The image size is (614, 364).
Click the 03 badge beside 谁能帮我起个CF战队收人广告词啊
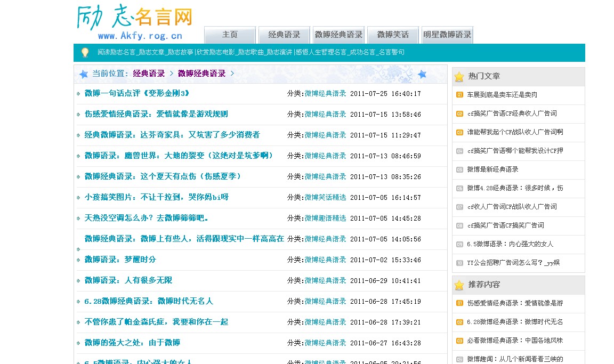coord(460,132)
